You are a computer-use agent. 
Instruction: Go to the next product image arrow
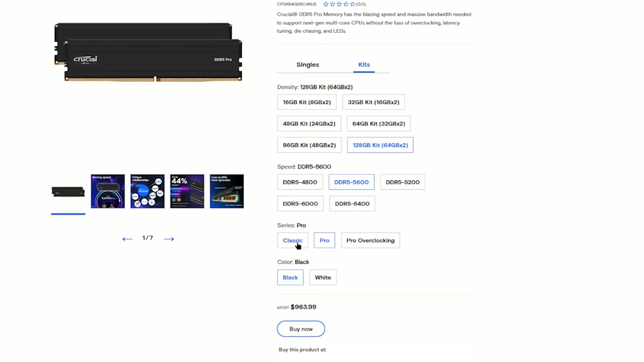pos(169,239)
